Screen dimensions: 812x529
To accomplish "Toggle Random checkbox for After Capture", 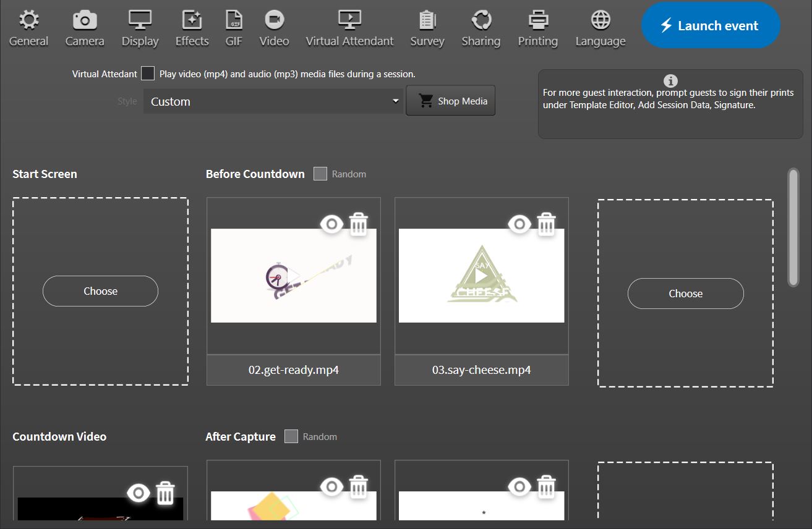I will coord(291,436).
